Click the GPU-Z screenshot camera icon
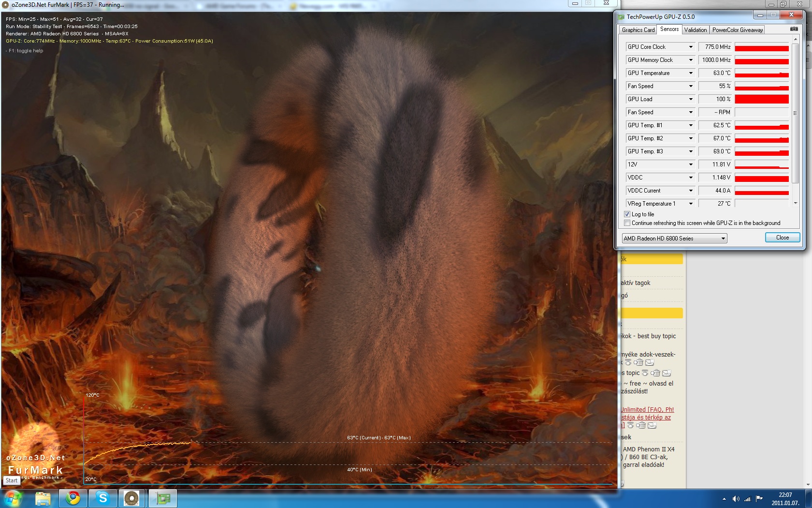This screenshot has height=508, width=812. tap(794, 29)
